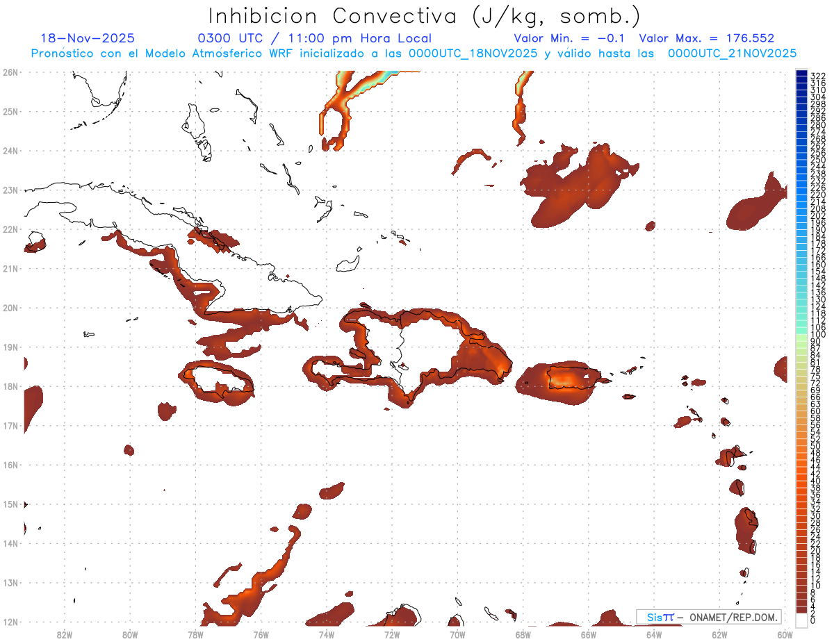The height and width of the screenshot is (644, 834).
Task: Select the date '18-Nov-2025' in the header
Action: coord(88,38)
